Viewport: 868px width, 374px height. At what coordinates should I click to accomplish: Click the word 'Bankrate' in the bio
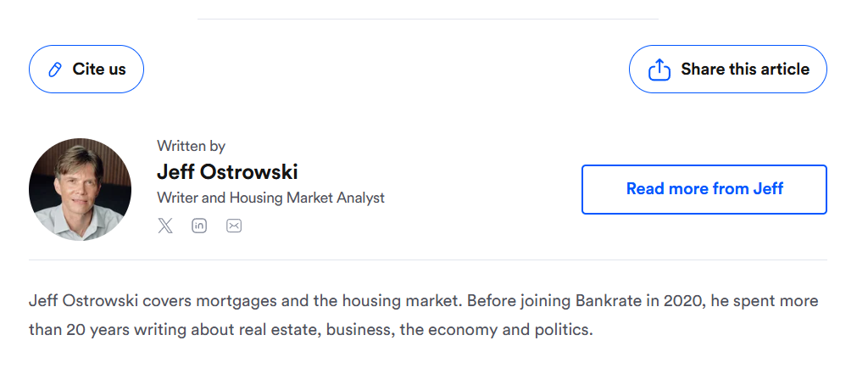610,301
